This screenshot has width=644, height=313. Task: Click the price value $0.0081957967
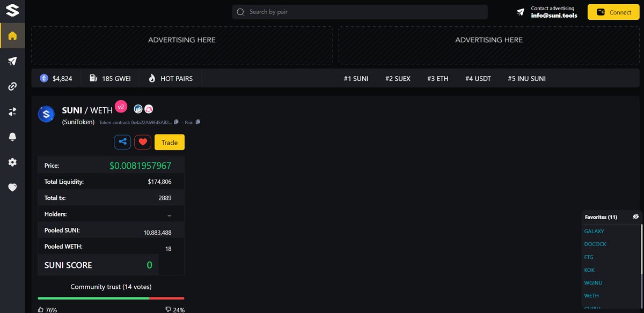pyautogui.click(x=141, y=166)
